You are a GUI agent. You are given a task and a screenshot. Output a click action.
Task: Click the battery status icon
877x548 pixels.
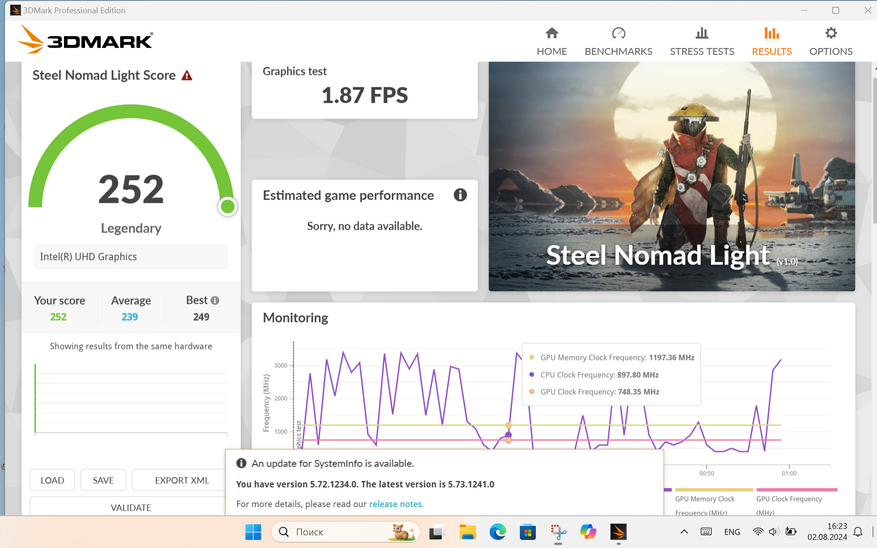[x=790, y=532]
